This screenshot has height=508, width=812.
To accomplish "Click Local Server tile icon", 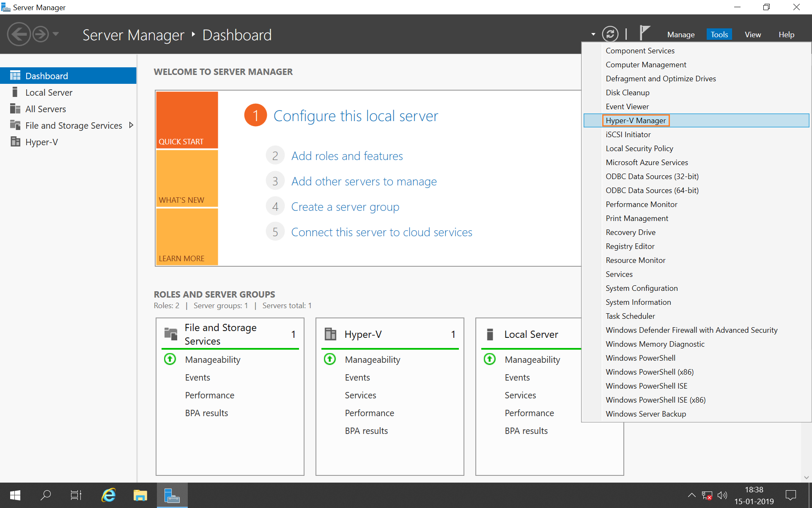I will [x=490, y=334].
